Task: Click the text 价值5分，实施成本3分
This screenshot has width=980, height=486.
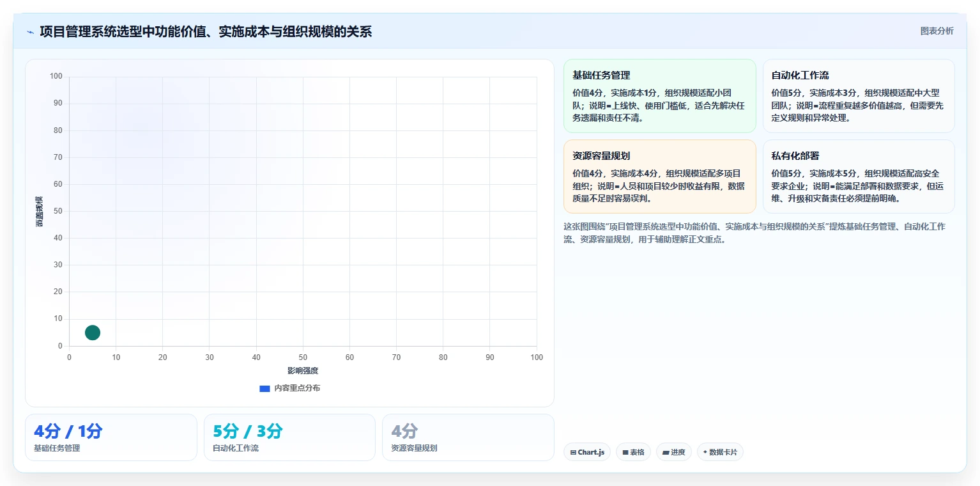Action: coord(813,93)
